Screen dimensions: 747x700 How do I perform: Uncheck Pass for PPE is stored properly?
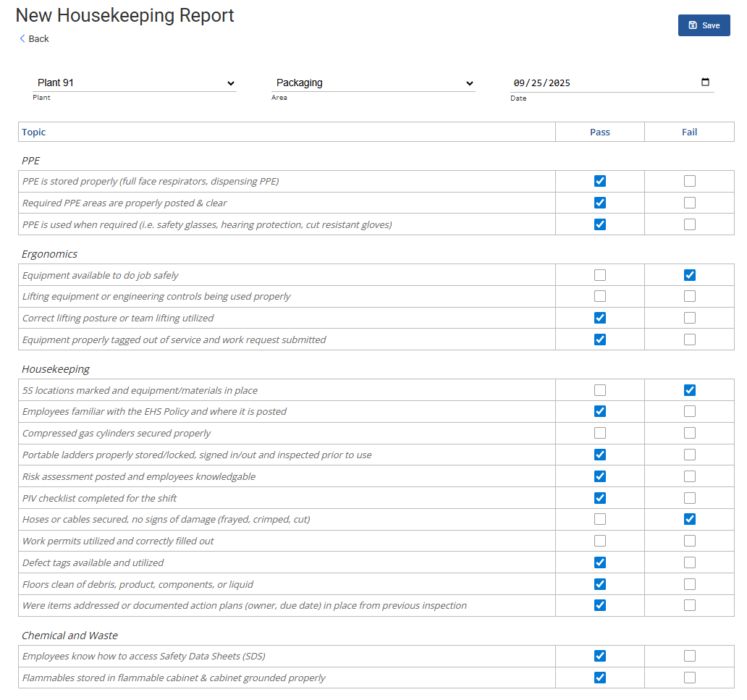coord(600,181)
